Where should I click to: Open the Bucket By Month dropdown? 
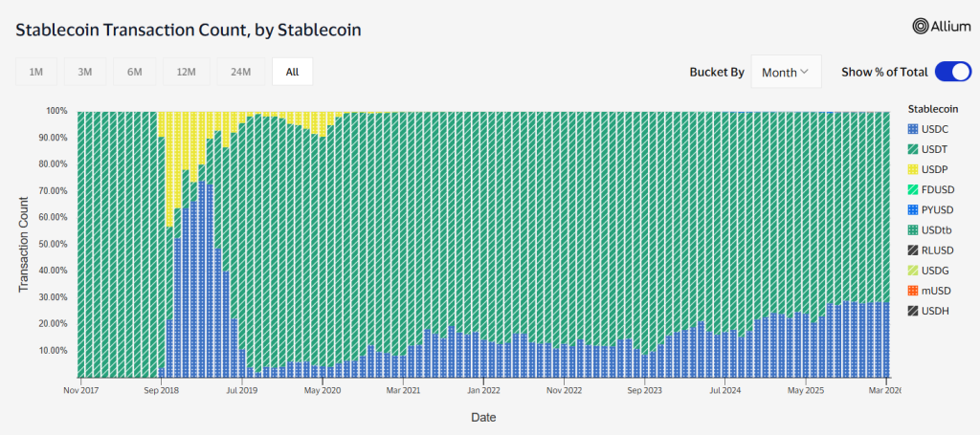(786, 72)
